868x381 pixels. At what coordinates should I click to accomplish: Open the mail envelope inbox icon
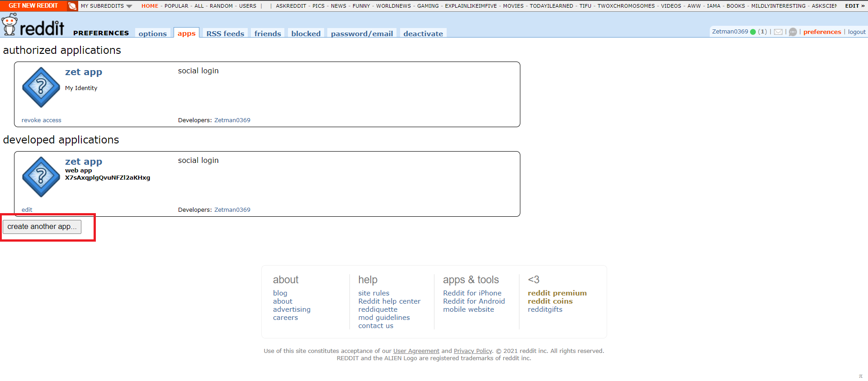pos(778,32)
